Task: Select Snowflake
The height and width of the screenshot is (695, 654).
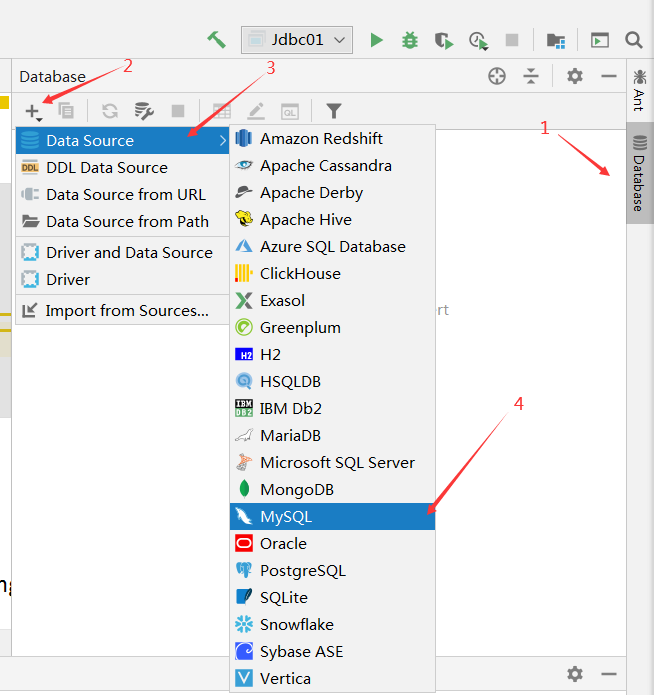Action: tap(333, 625)
